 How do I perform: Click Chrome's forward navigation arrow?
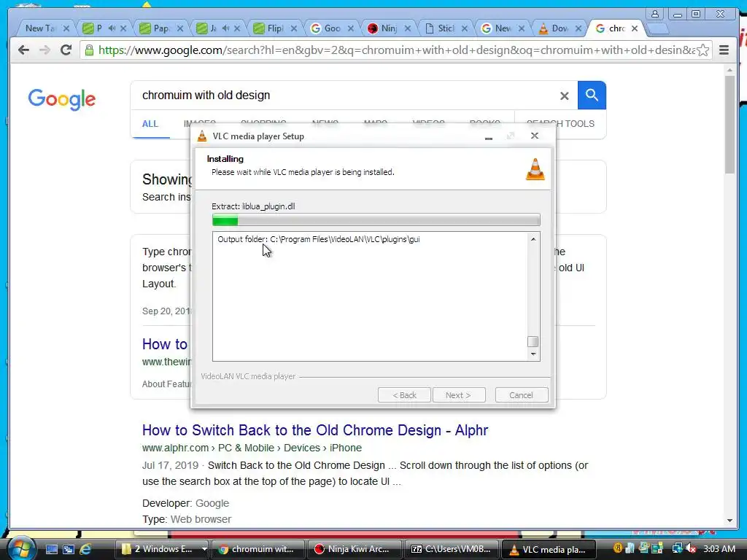(44, 50)
